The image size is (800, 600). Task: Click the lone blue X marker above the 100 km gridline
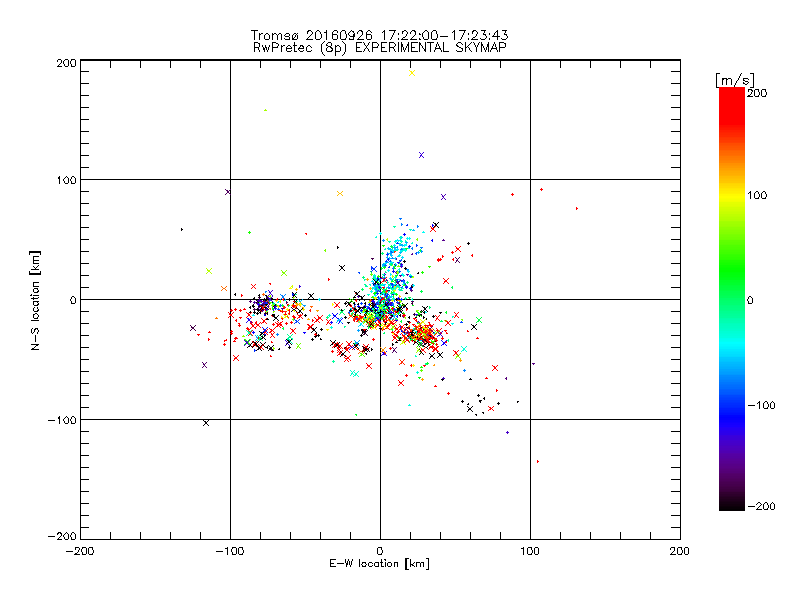[421, 155]
